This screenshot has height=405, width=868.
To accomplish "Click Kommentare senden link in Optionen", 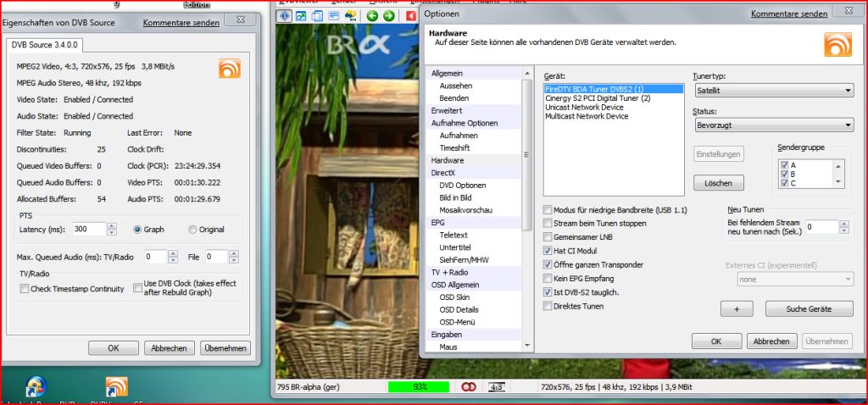I will point(789,14).
